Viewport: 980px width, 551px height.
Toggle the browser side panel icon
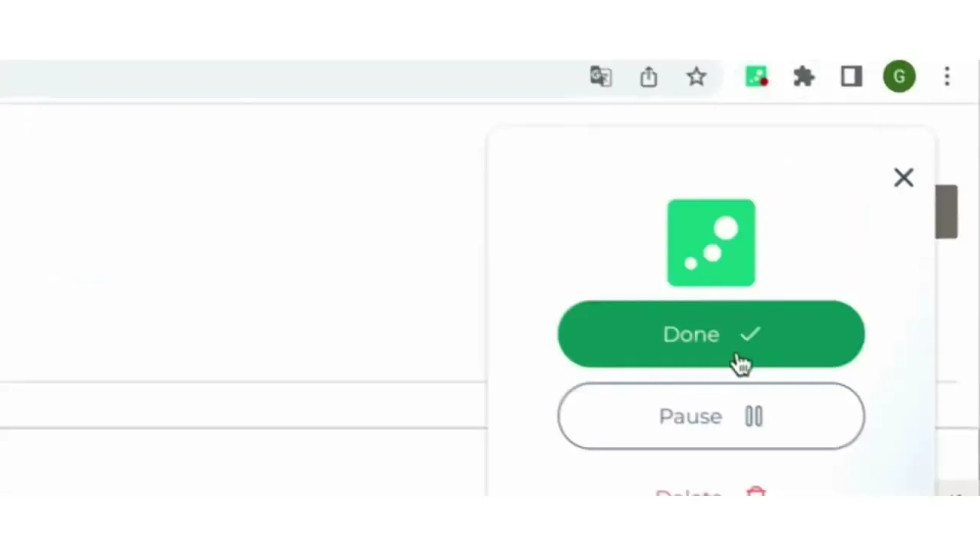[x=851, y=77]
